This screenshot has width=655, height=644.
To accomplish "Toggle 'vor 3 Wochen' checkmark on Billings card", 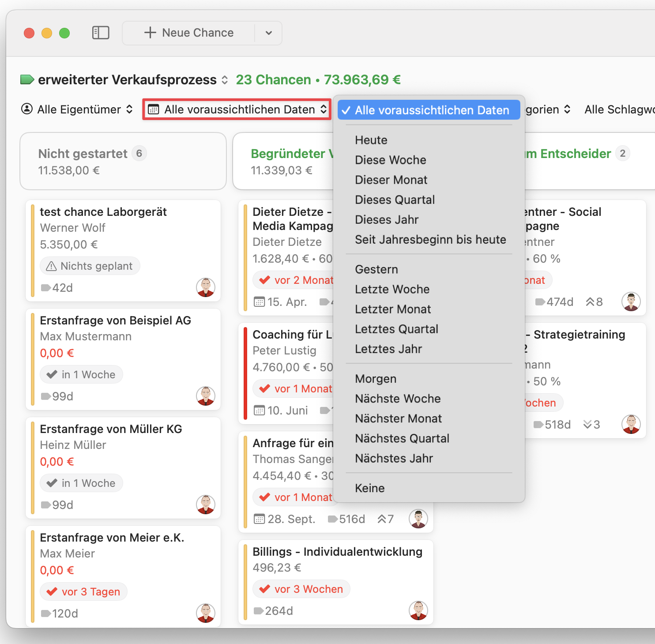I will 265,589.
